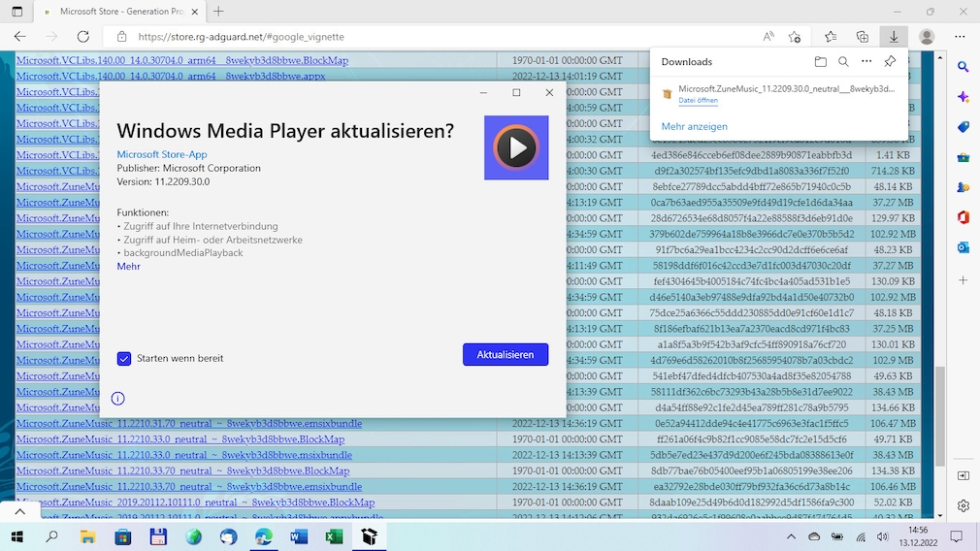
Task: Open ZuneMusic 11.2210.33.0 BlockMap link
Action: point(180,439)
